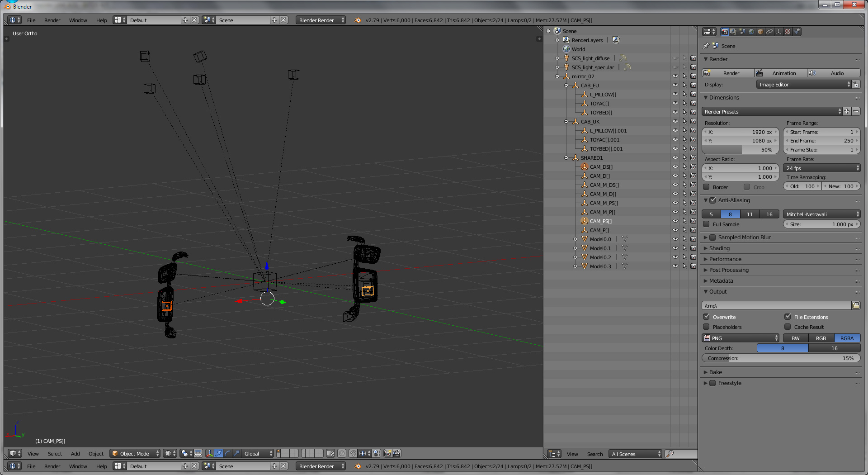The image size is (868, 475).
Task: Click the Audio button
Action: [834, 73]
